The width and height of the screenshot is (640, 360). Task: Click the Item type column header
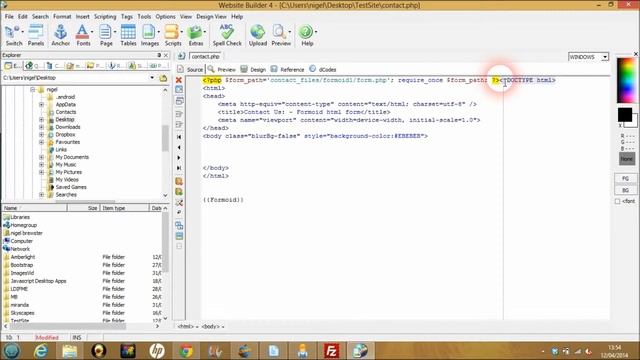point(125,208)
